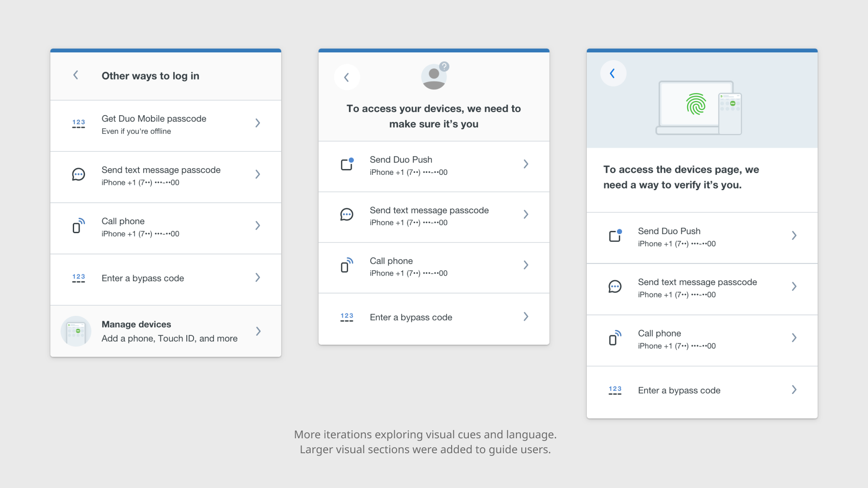Click text message bubble icon in right panel
The height and width of the screenshot is (488, 868).
click(x=615, y=286)
